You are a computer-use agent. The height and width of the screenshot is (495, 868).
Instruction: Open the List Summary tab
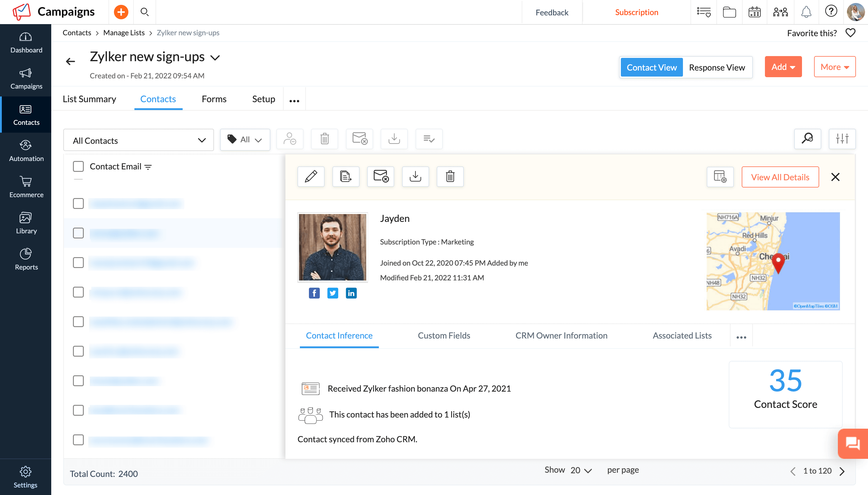click(x=89, y=99)
